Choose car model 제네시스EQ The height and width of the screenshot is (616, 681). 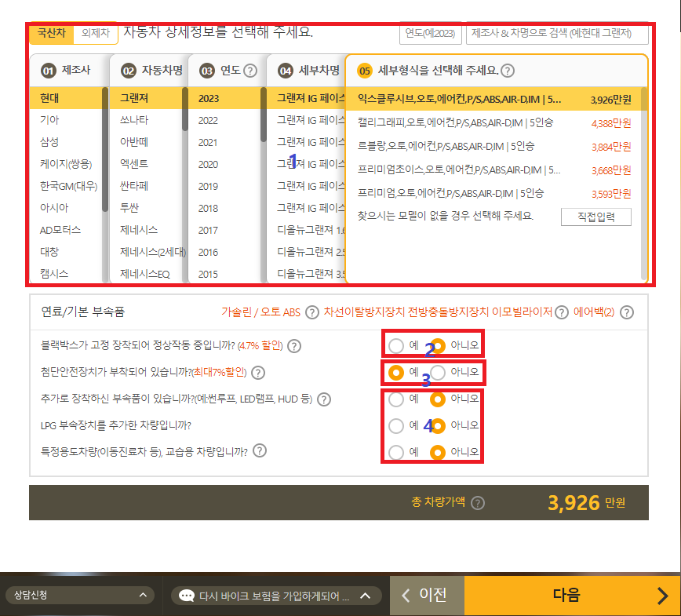[144, 274]
